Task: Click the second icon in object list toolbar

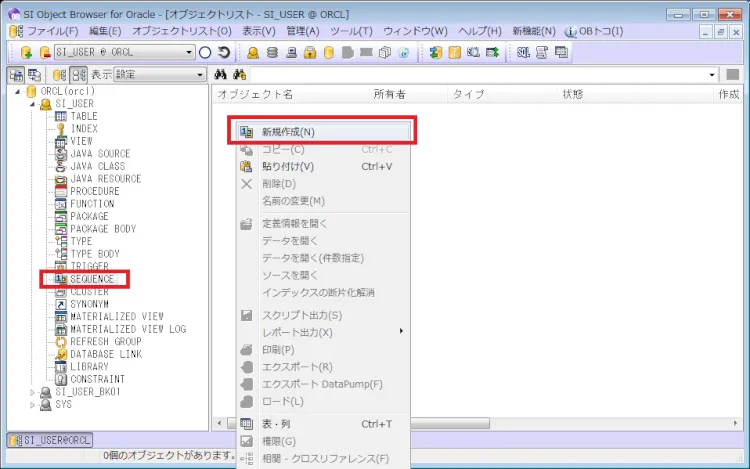Action: pyautogui.click(x=34, y=75)
